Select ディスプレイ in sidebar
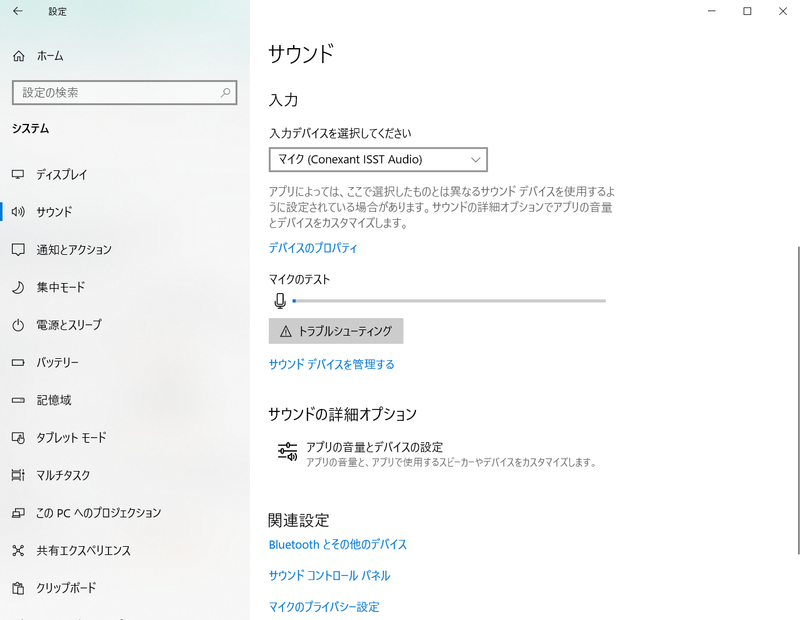The height and width of the screenshot is (620, 800). pyautogui.click(x=62, y=175)
